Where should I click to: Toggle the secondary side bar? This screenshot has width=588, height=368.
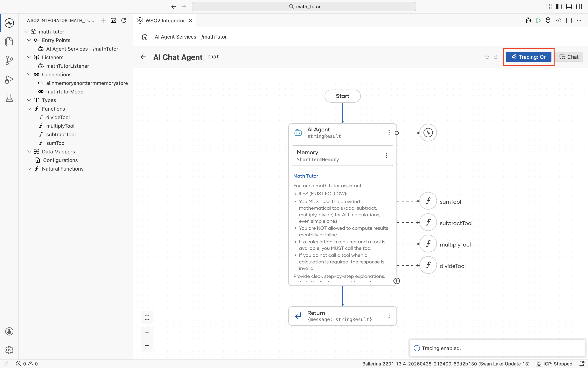coord(579,7)
